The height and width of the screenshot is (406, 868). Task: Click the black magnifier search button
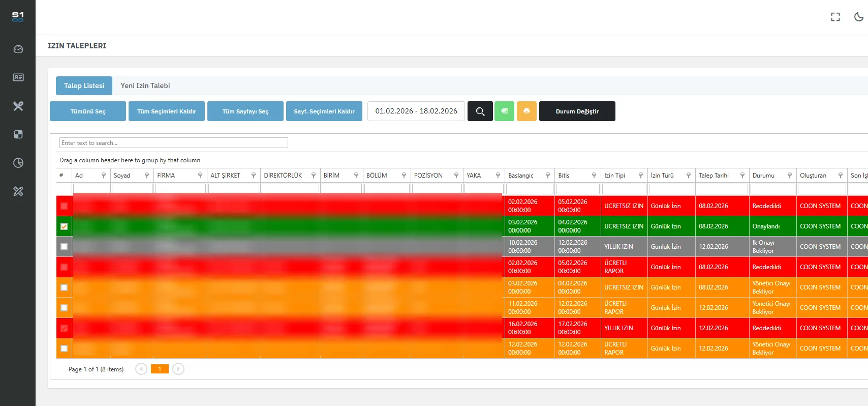click(480, 111)
